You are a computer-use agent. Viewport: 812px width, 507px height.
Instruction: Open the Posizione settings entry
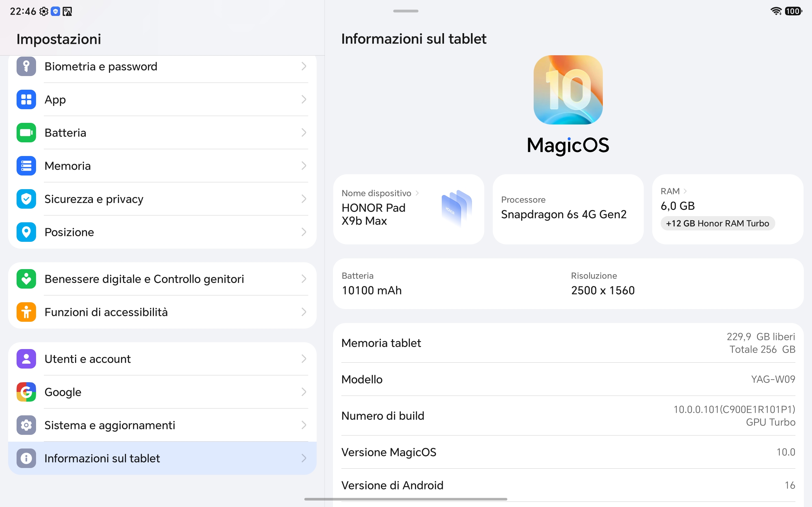[162, 232]
